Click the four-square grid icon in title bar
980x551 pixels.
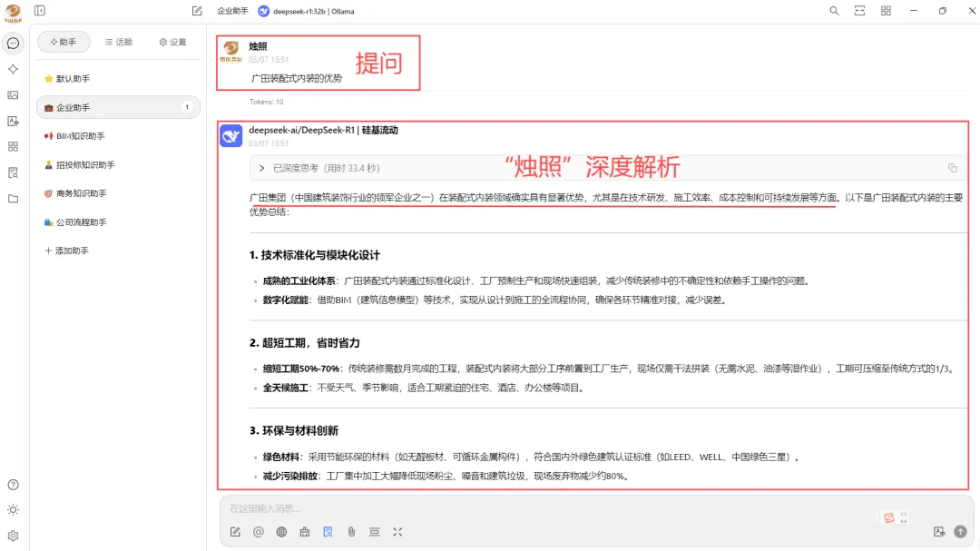pyautogui.click(x=886, y=11)
